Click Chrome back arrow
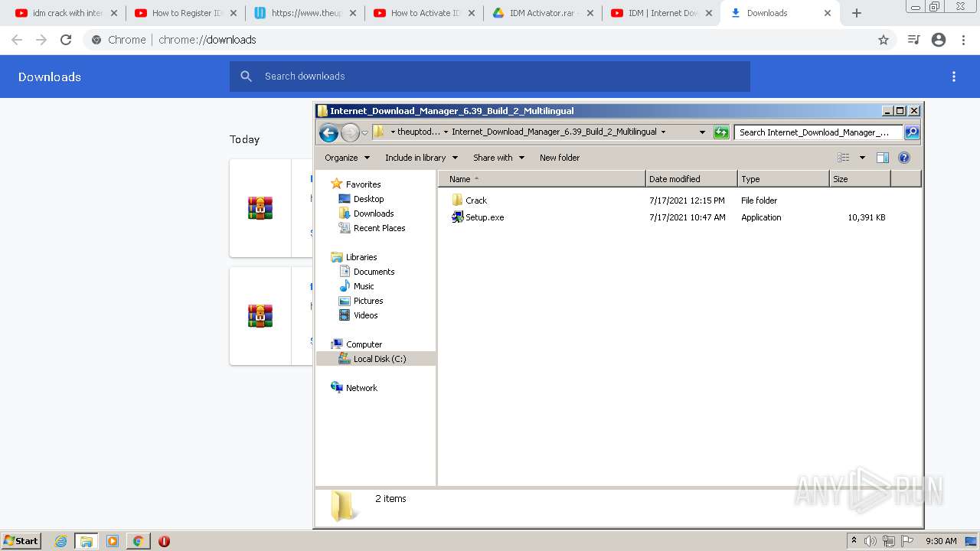 pos(17,40)
